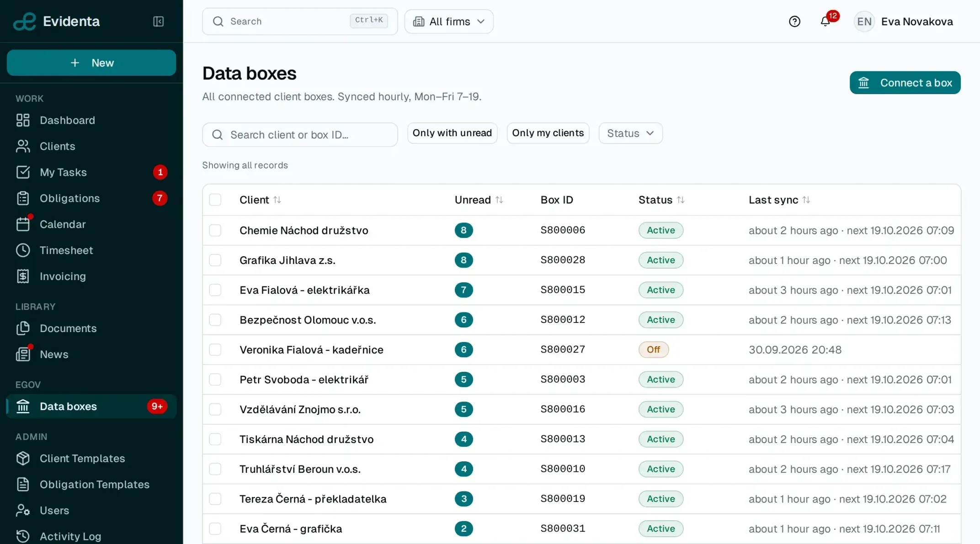This screenshot has height=544, width=980.
Task: Open the help question mark icon
Action: click(794, 21)
